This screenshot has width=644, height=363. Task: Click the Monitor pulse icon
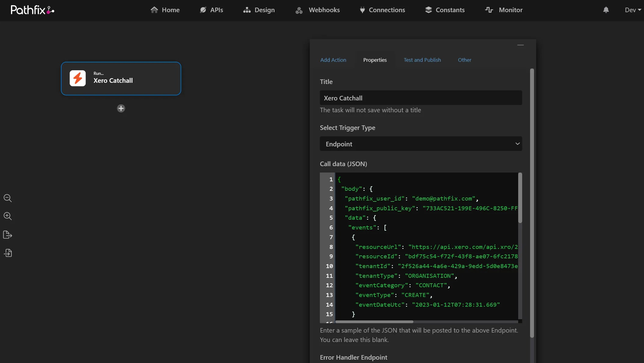(489, 10)
